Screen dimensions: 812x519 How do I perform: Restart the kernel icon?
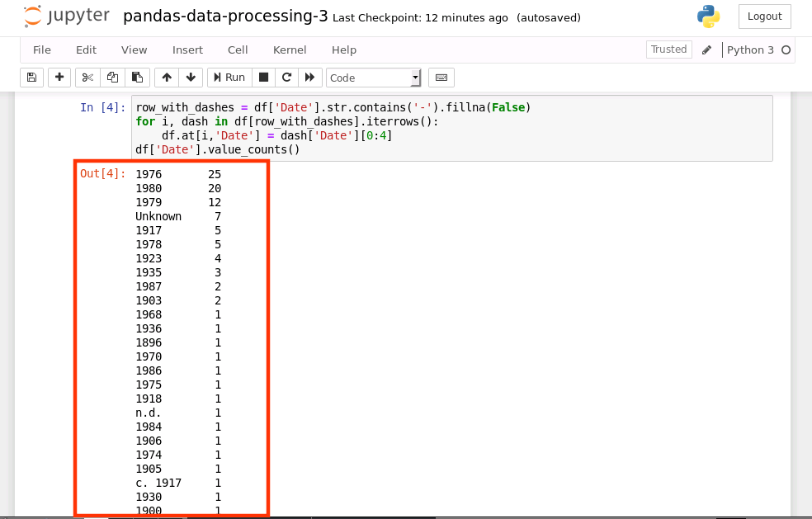tap(286, 78)
